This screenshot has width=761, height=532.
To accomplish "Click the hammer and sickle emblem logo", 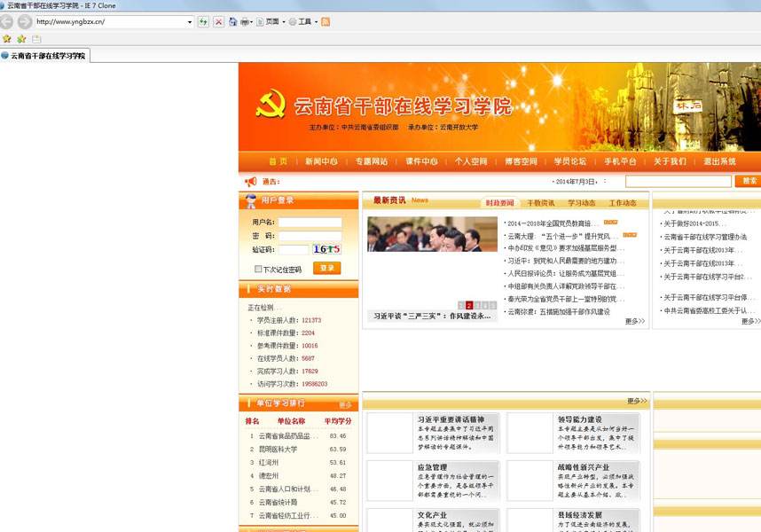I will coord(271,103).
